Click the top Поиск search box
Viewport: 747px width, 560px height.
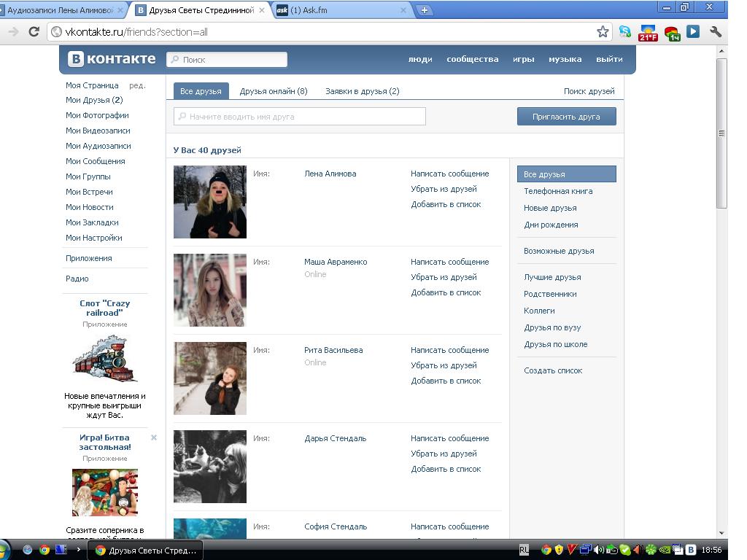(x=227, y=60)
